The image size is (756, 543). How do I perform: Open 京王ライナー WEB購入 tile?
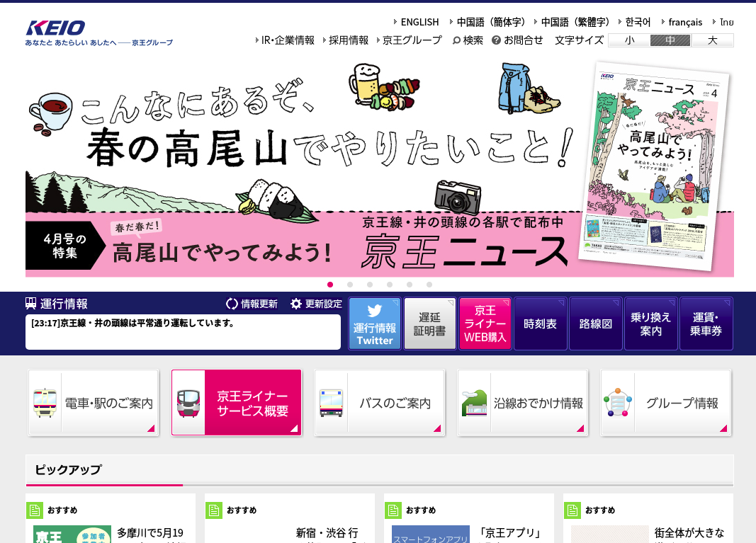coord(485,324)
